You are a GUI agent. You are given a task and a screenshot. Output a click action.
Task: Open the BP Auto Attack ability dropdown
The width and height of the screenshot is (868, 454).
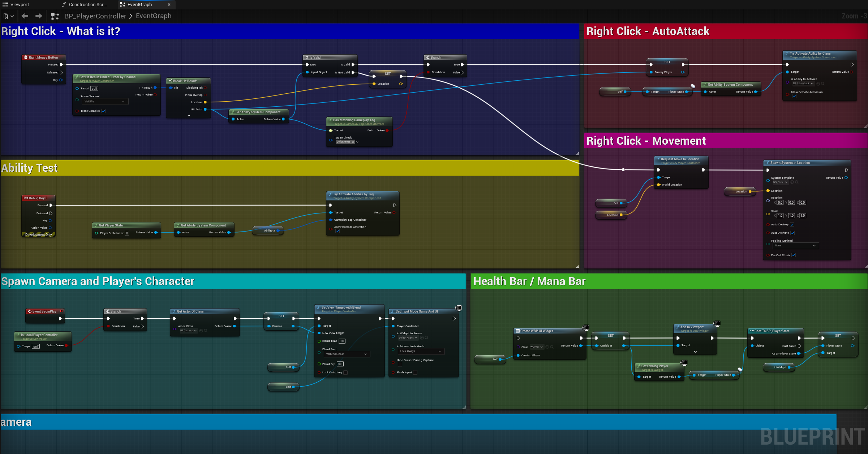coord(803,84)
